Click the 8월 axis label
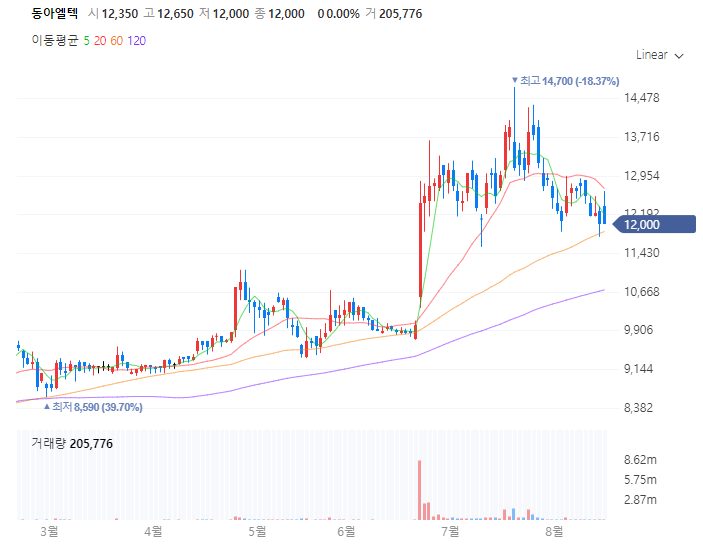Screen dimensions: 703x558 pos(554,532)
